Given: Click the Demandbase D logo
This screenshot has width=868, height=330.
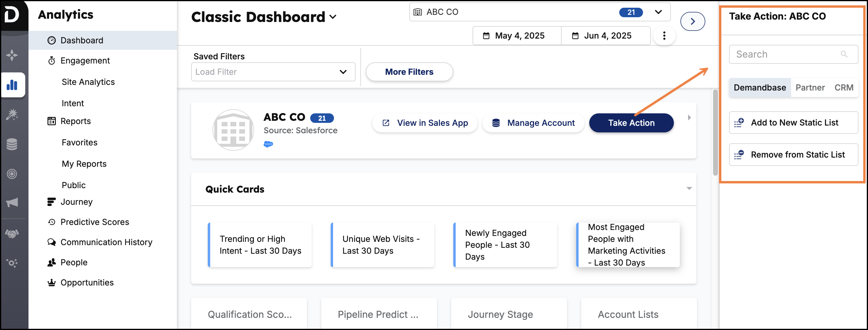Looking at the screenshot, I should [12, 14].
